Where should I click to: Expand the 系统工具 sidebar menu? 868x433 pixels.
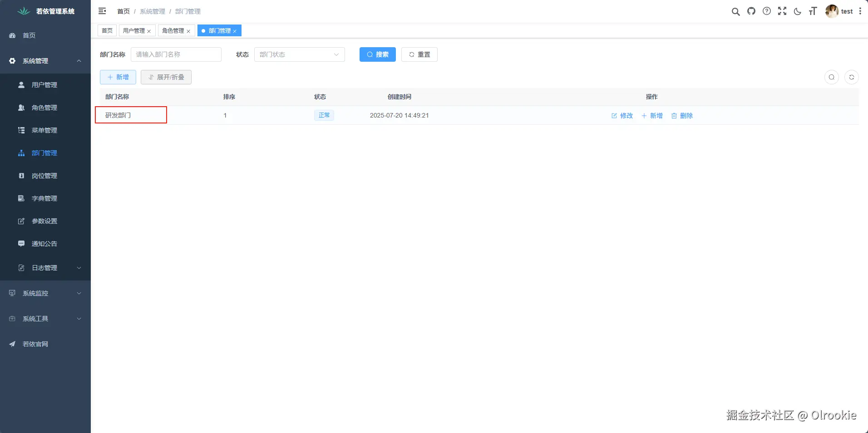point(45,319)
